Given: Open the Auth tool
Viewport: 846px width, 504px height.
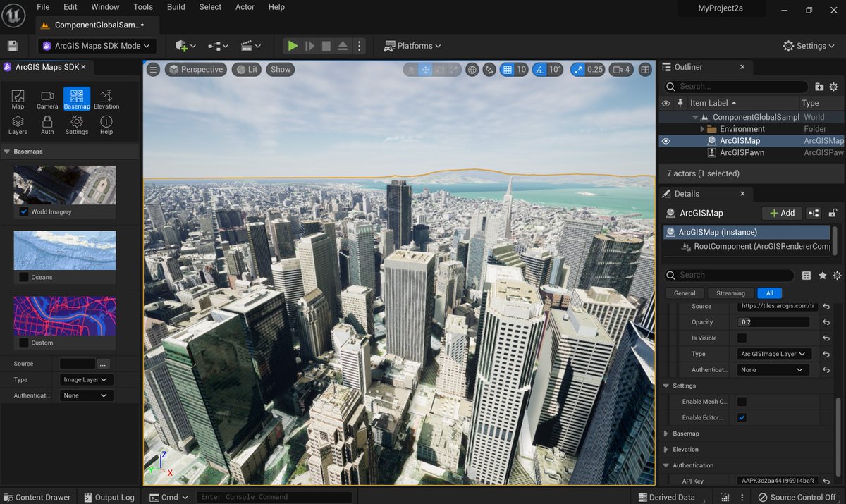Looking at the screenshot, I should [47, 125].
